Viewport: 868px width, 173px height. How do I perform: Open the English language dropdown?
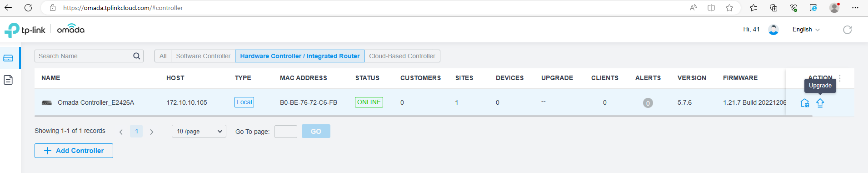point(806,30)
